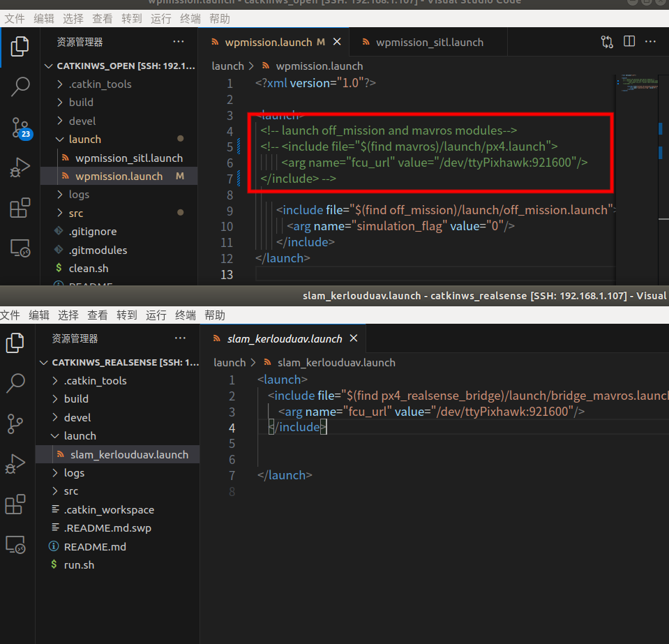Open Extensions view in top window

[x=20, y=208]
